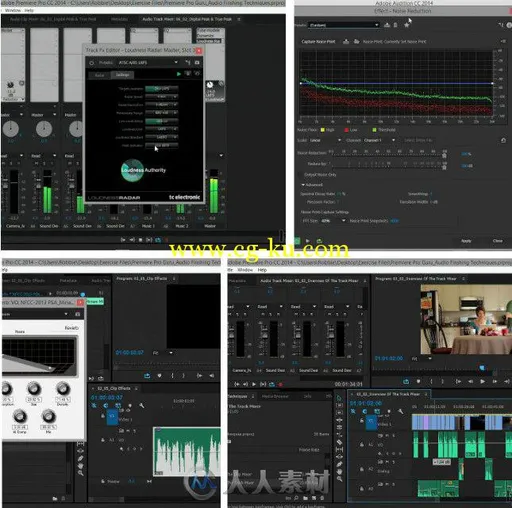Image resolution: width=512 pixels, height=508 pixels.
Task: Click the Reduce by dB slider handle
Action: [444, 167]
